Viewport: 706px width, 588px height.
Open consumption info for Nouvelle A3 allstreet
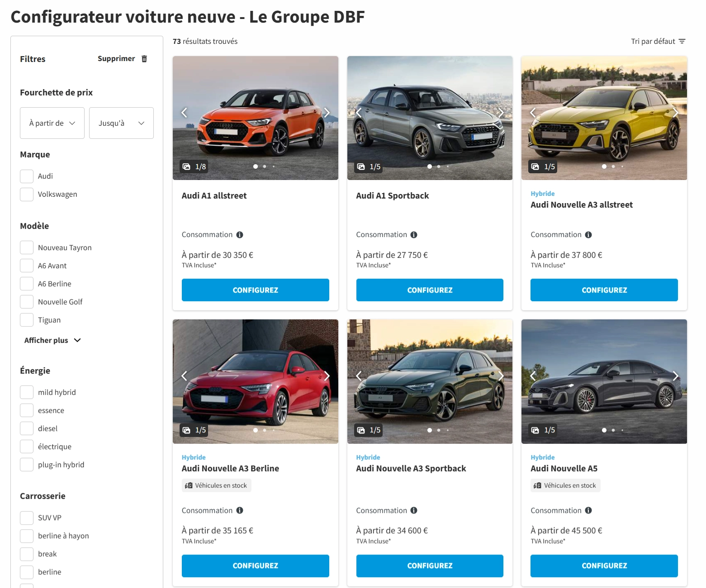point(588,235)
